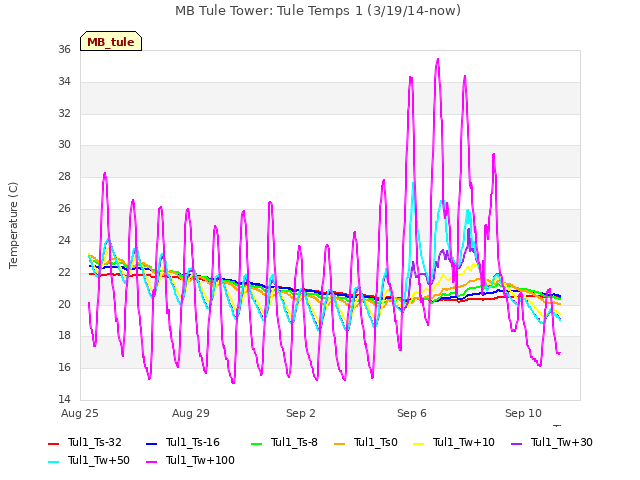Viewport: 640px width, 480px height.
Task: Click the yellow Tul1_Tw+10 legend swatch
Action: tap(419, 443)
